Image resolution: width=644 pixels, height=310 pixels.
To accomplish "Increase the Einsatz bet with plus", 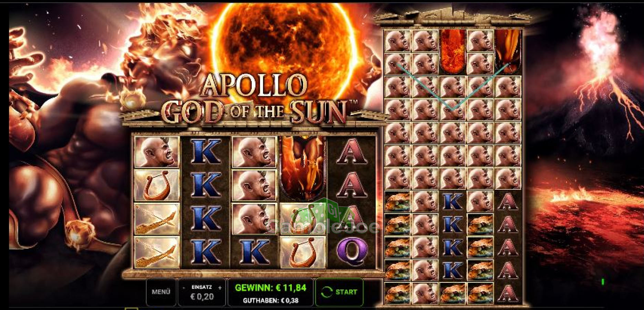I will (220, 287).
